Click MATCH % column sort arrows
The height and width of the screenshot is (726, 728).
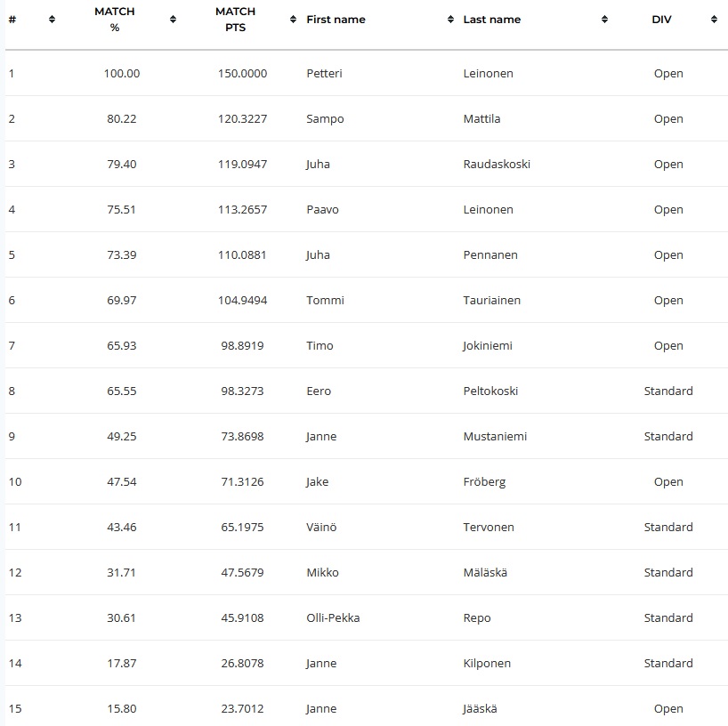tap(173, 19)
